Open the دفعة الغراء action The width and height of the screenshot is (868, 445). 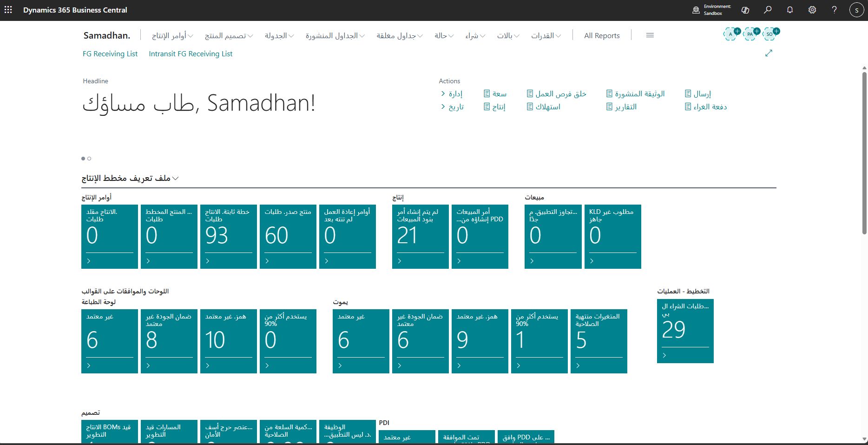pyautogui.click(x=706, y=106)
